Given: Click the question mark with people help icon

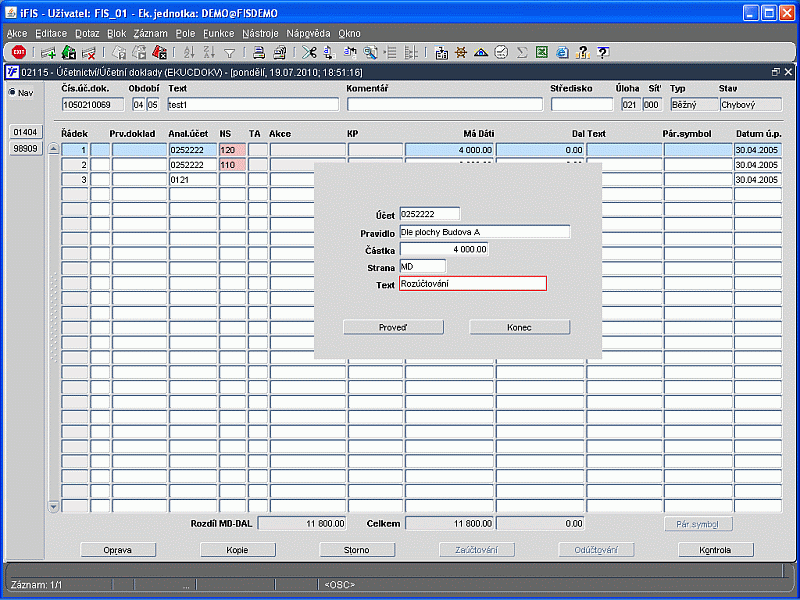Looking at the screenshot, I should 582,52.
